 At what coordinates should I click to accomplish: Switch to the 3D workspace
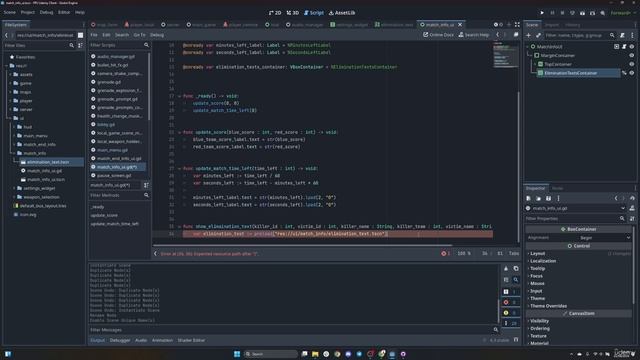(293, 13)
